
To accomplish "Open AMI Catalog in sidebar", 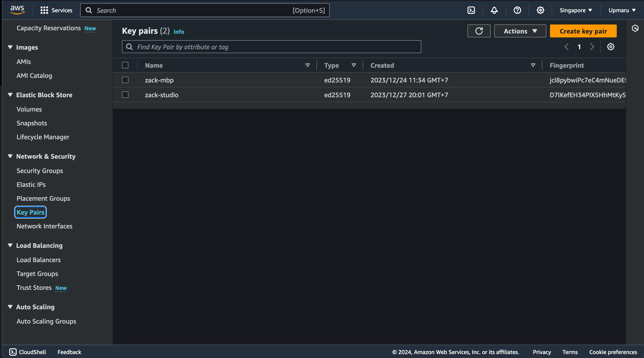I will [34, 76].
